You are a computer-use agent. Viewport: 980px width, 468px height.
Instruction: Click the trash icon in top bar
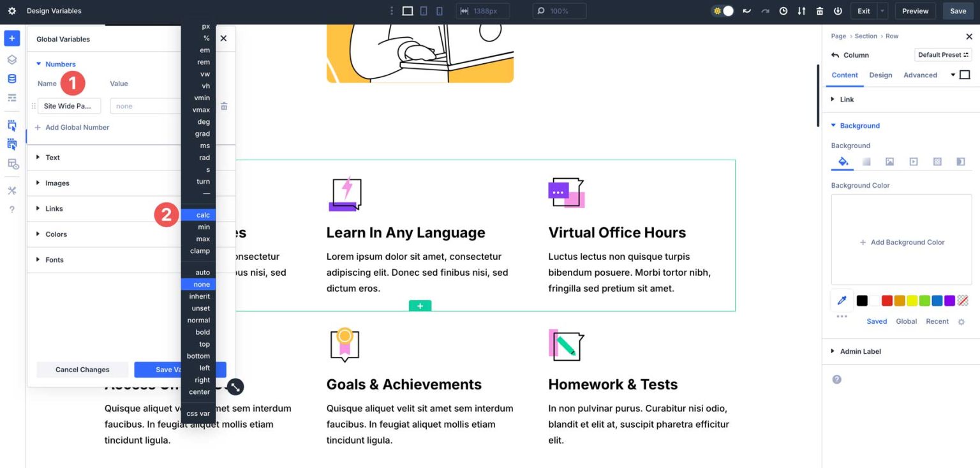click(820, 11)
